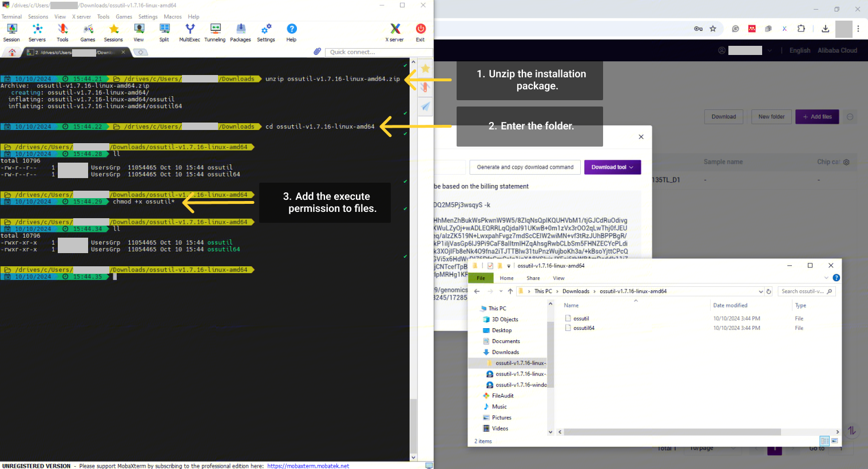Image resolution: width=868 pixels, height=469 pixels.
Task: Click the red Exit icon
Action: (x=421, y=32)
